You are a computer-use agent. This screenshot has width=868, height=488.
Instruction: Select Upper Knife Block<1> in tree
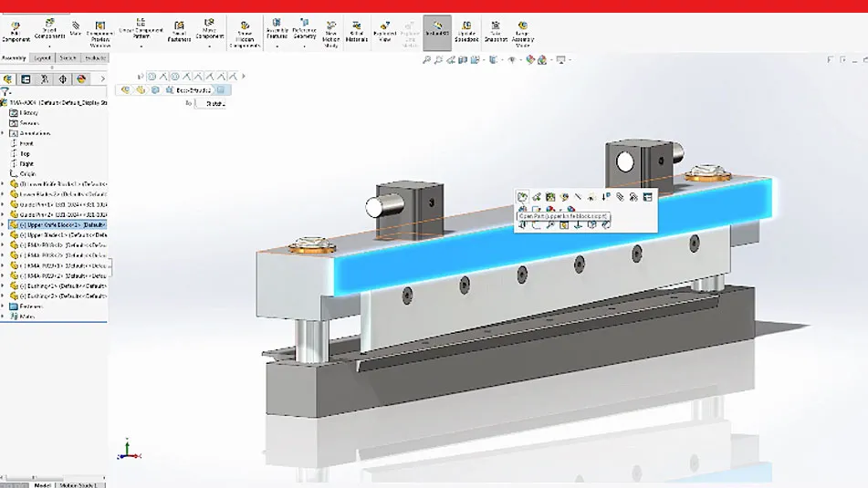pos(58,224)
